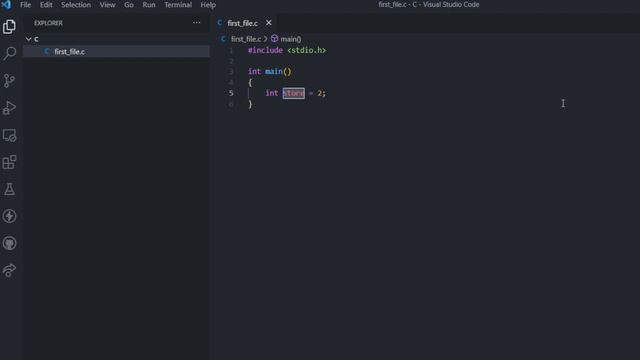Click first_file.c in the breadcrumb
The height and width of the screenshot is (360, 640).
[246, 39]
